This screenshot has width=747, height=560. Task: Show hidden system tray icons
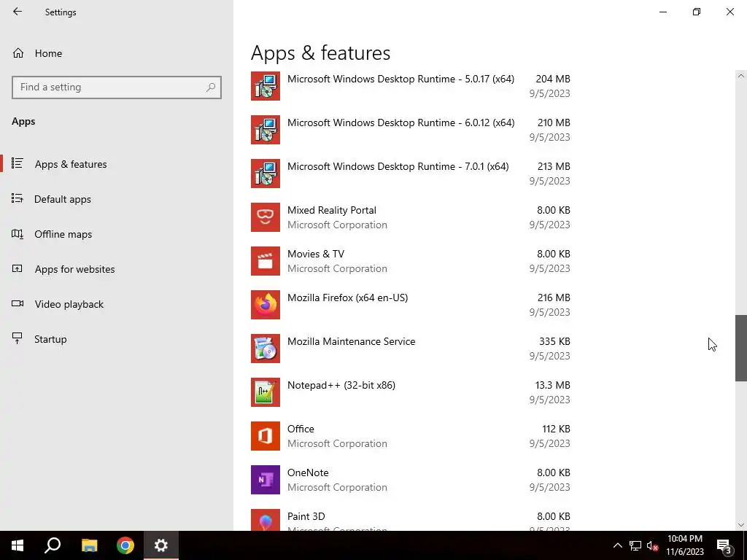[617, 545]
